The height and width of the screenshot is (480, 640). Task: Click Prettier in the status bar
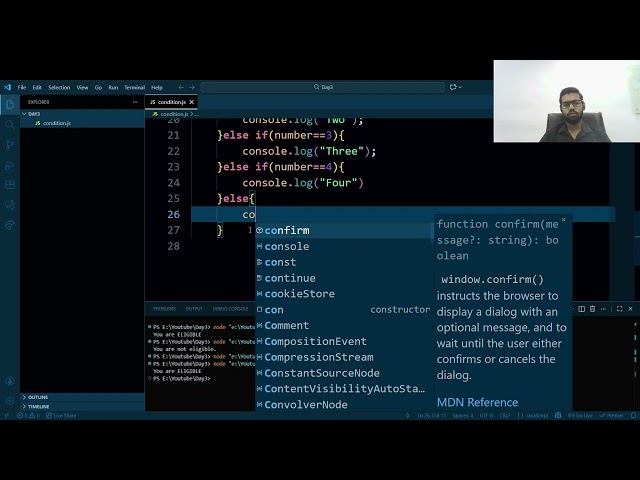point(611,416)
